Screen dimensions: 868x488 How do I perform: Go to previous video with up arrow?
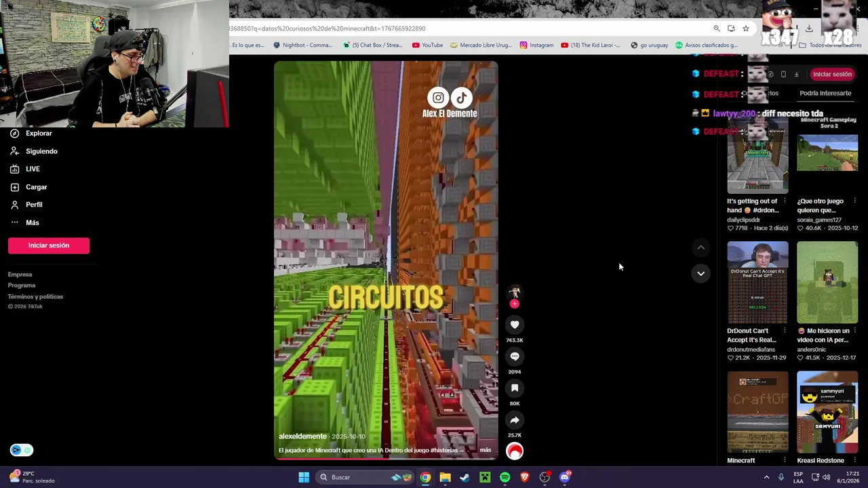pos(701,248)
